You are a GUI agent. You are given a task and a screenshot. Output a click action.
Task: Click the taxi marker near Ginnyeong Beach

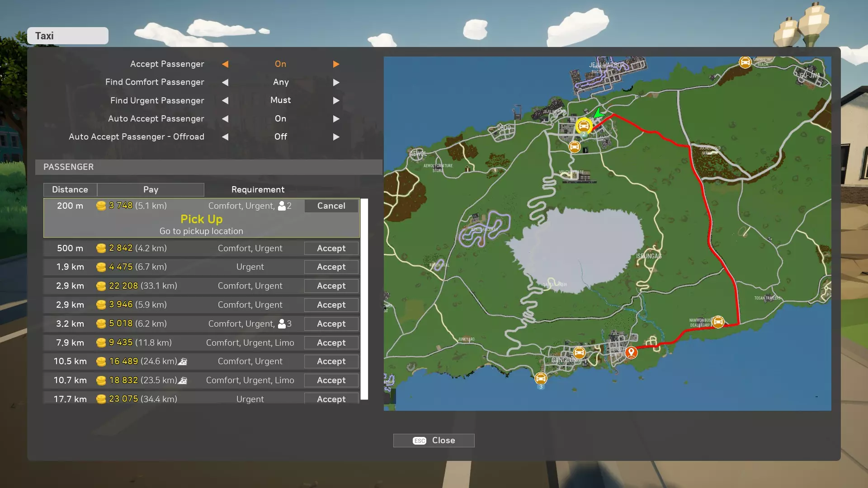745,62
